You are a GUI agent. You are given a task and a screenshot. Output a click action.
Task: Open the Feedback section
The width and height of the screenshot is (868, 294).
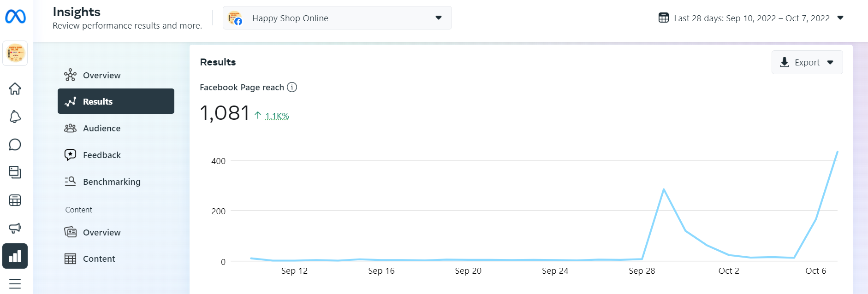point(101,155)
